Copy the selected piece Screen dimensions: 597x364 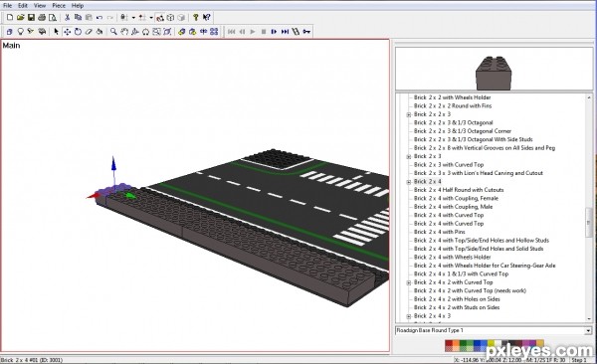[x=78, y=18]
